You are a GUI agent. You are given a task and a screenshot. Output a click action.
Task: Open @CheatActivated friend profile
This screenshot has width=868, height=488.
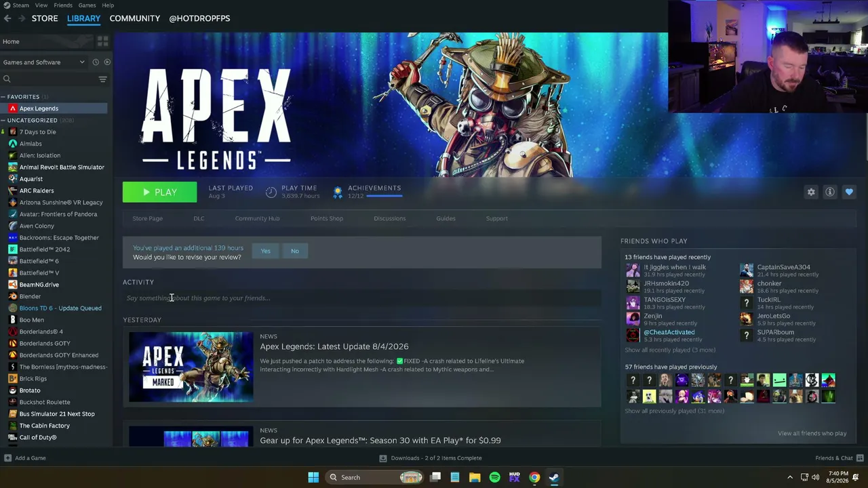tap(669, 332)
